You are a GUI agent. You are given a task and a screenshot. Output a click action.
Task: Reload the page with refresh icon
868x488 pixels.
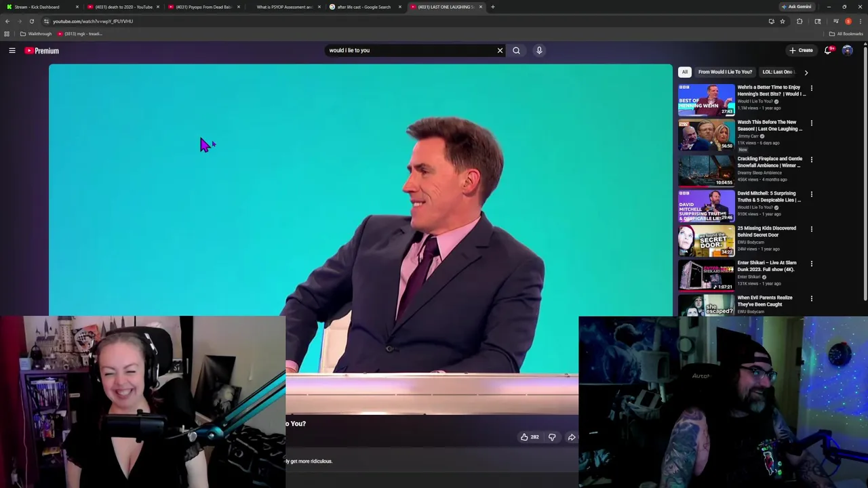[x=31, y=21]
